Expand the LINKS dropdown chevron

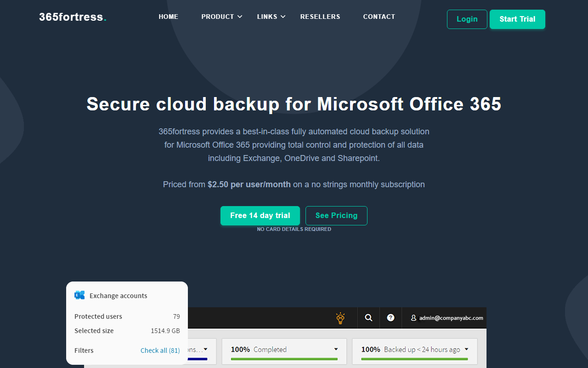click(283, 17)
